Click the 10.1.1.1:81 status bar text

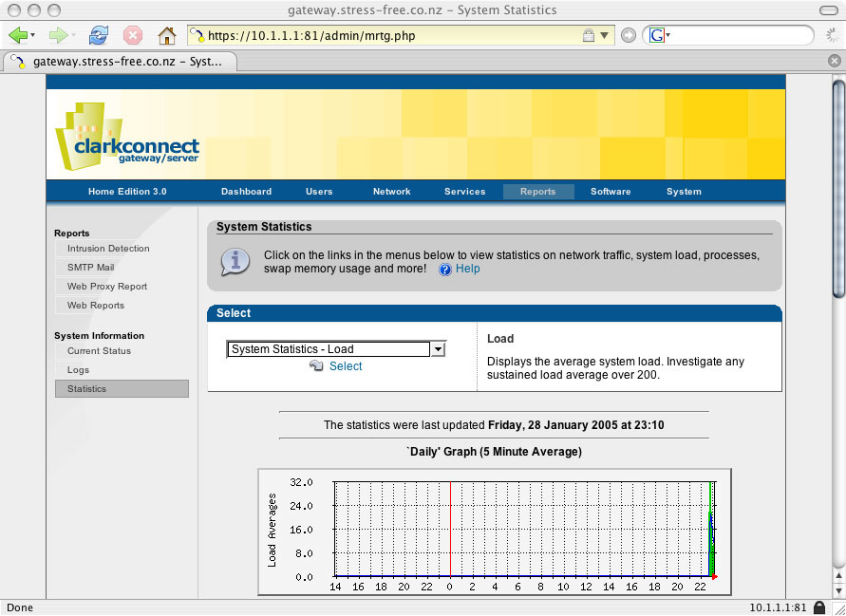[778, 607]
